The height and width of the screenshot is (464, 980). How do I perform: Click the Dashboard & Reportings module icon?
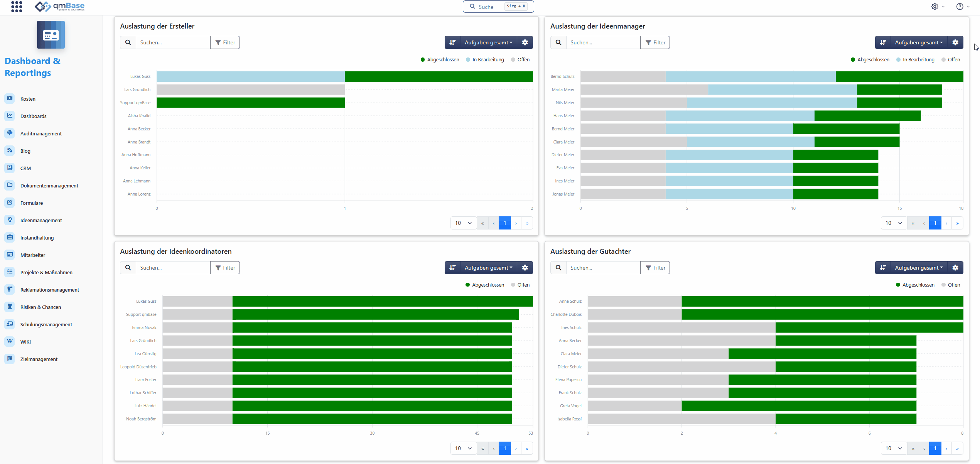point(51,35)
